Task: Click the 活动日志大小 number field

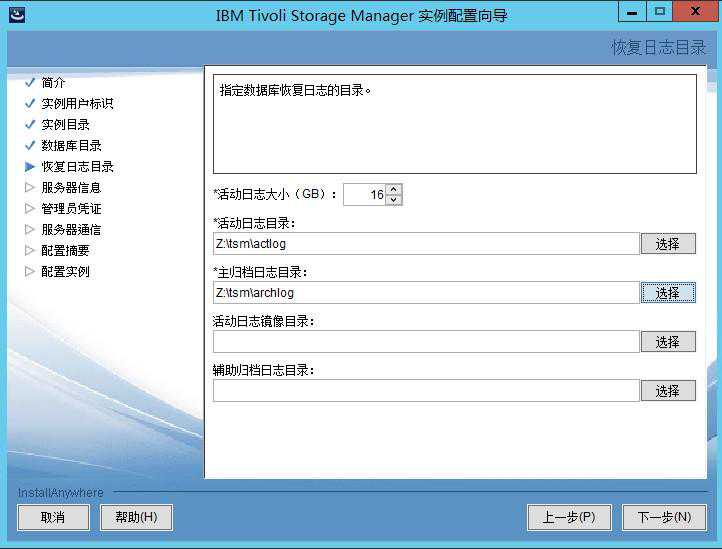Action: pos(364,194)
